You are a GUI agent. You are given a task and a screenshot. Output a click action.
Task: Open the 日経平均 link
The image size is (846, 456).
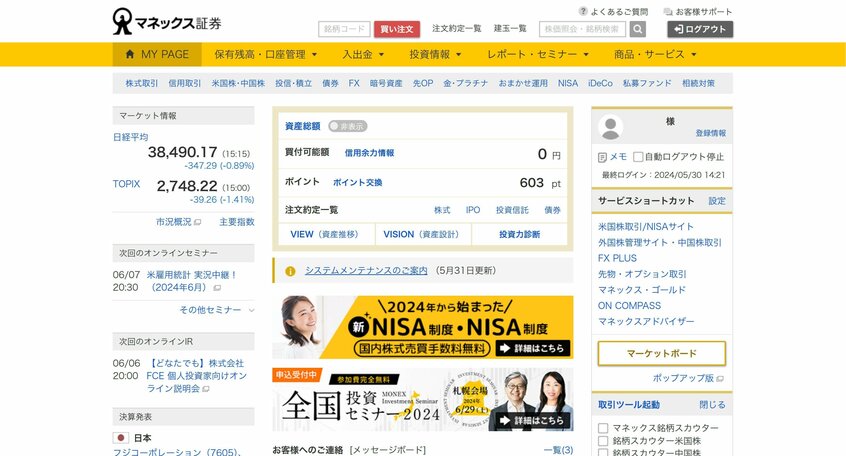click(x=130, y=137)
